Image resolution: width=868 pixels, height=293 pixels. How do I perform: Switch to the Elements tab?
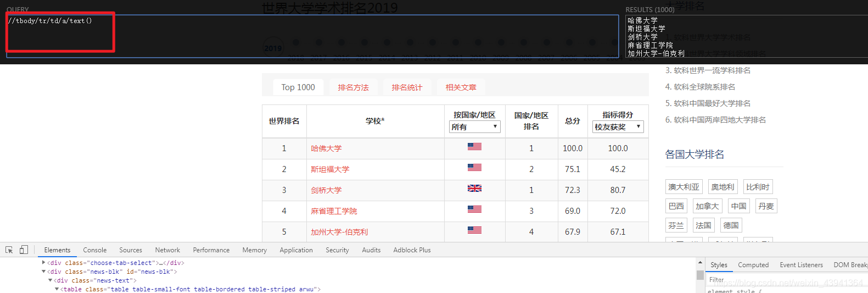[57, 250]
